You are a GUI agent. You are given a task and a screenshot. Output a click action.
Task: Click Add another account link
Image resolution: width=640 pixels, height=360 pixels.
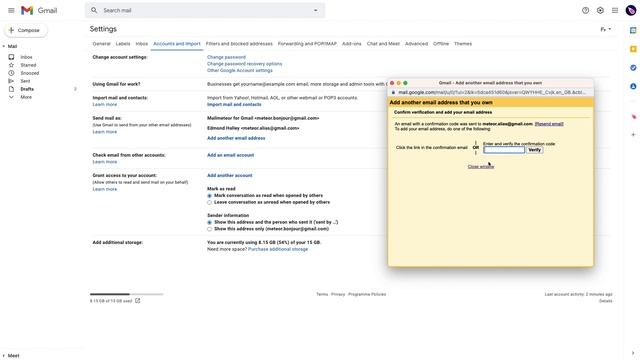(x=229, y=176)
